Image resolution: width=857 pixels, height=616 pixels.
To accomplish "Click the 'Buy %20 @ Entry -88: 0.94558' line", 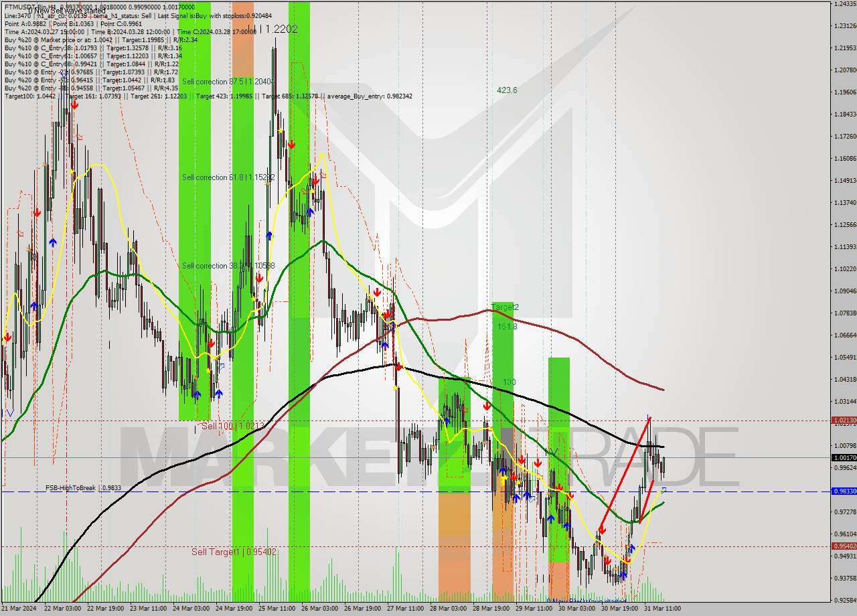I will coord(50,88).
